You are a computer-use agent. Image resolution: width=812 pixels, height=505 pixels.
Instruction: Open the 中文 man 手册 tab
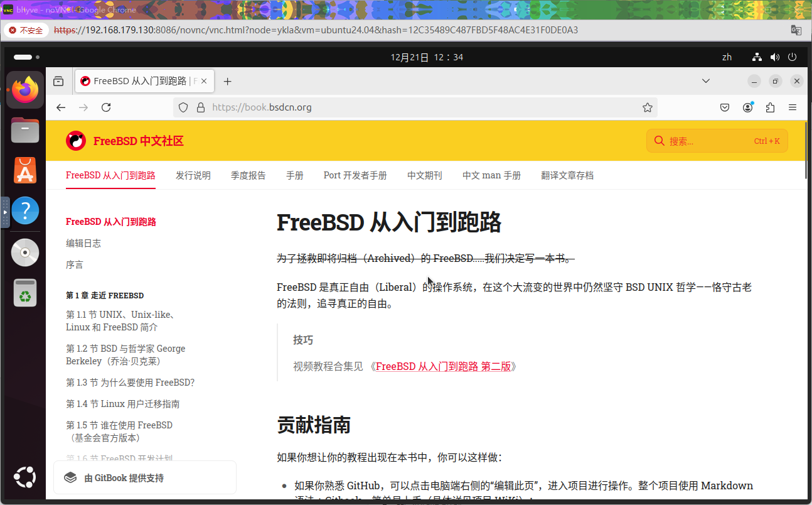point(492,175)
